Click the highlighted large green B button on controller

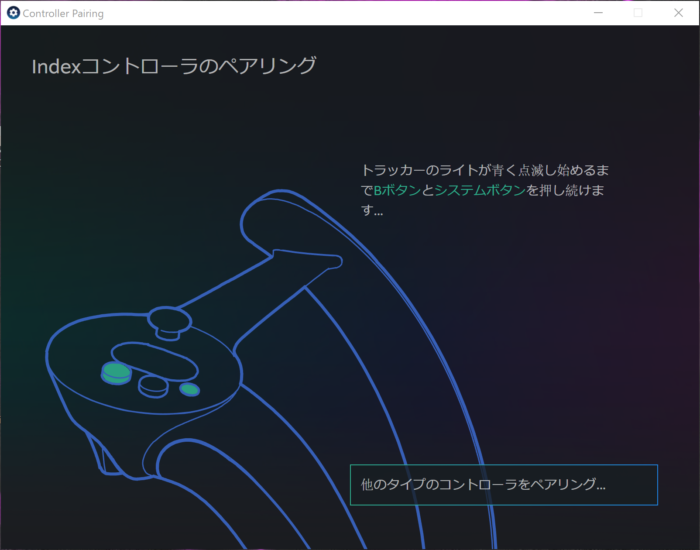[x=117, y=373]
